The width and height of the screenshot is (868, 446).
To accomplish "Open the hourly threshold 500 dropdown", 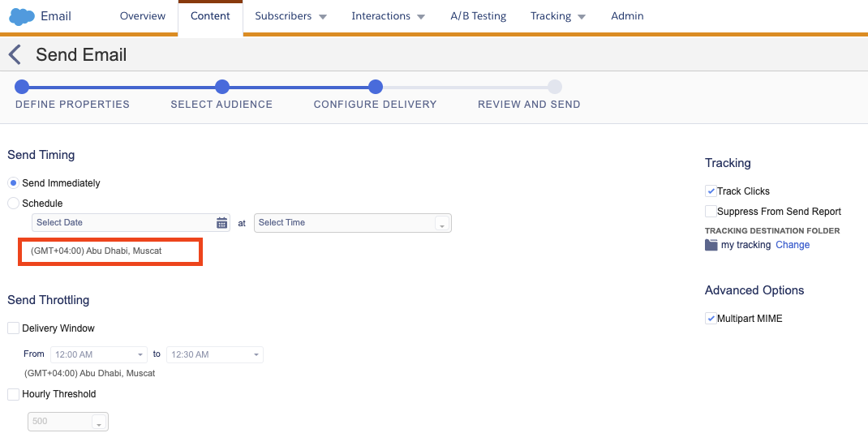I will pos(68,421).
